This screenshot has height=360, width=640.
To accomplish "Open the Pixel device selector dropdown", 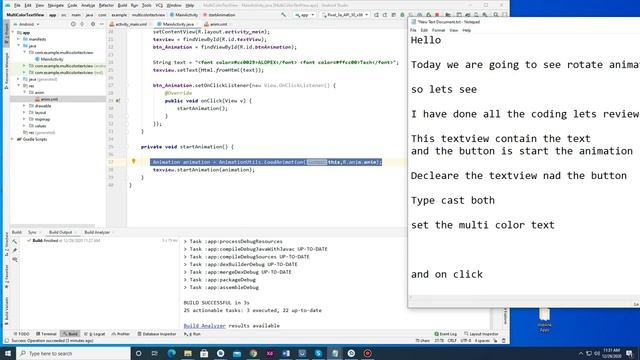I will 345,15.
